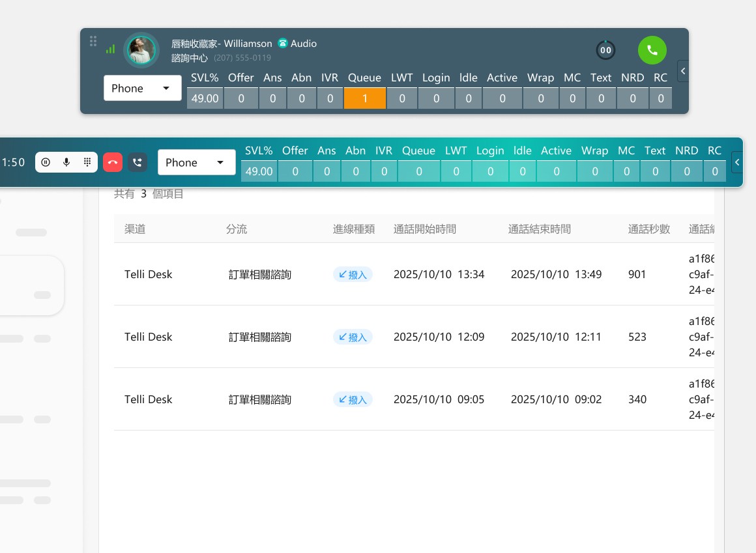756x553 pixels.
Task: Click end time 2025/10/10 13:49
Action: point(557,274)
